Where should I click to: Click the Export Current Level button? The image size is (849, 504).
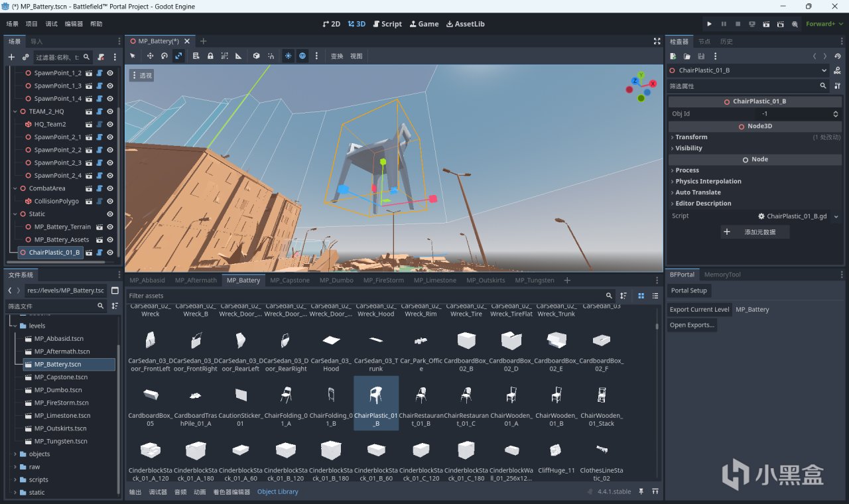click(699, 310)
